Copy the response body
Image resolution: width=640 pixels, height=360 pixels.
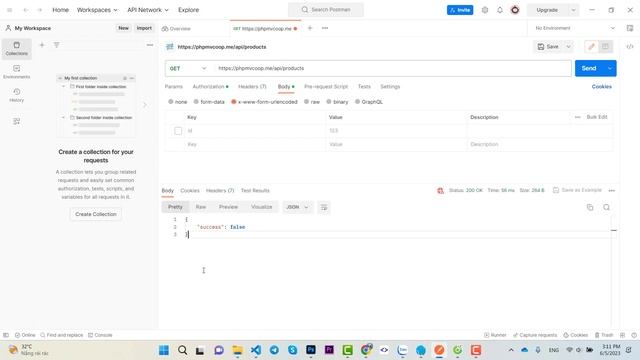[x=590, y=207]
